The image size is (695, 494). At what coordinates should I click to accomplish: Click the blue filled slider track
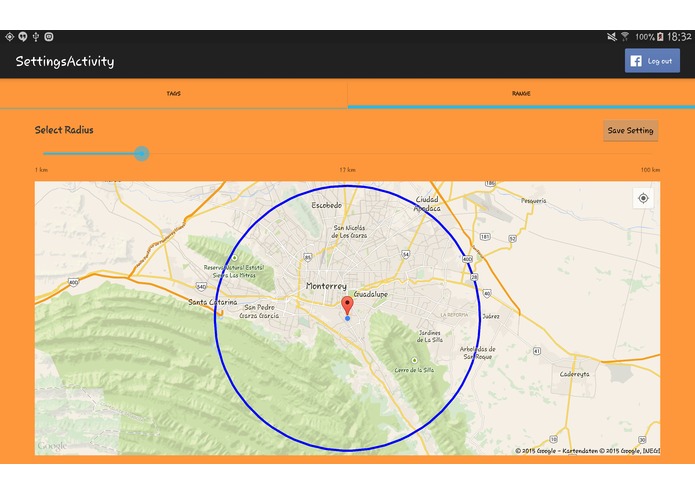click(x=89, y=154)
